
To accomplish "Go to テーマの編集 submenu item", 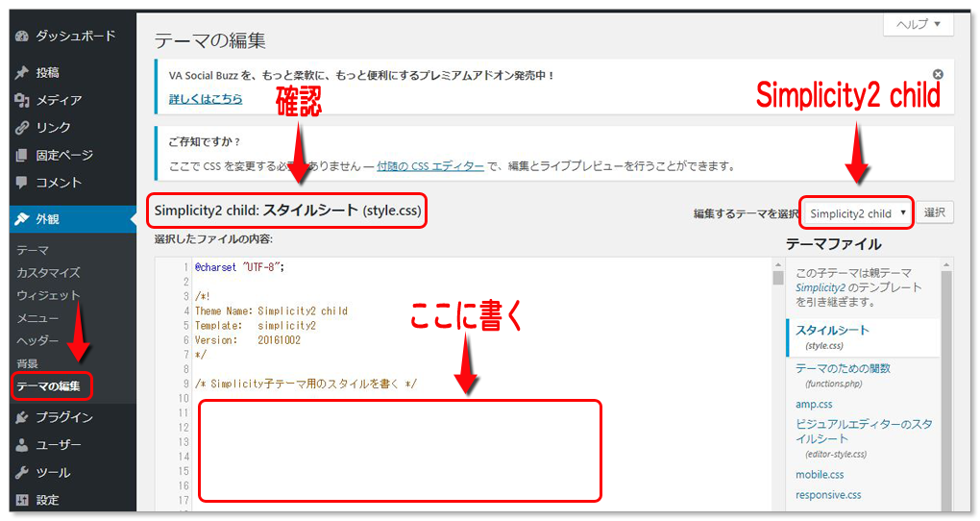I will 49,386.
